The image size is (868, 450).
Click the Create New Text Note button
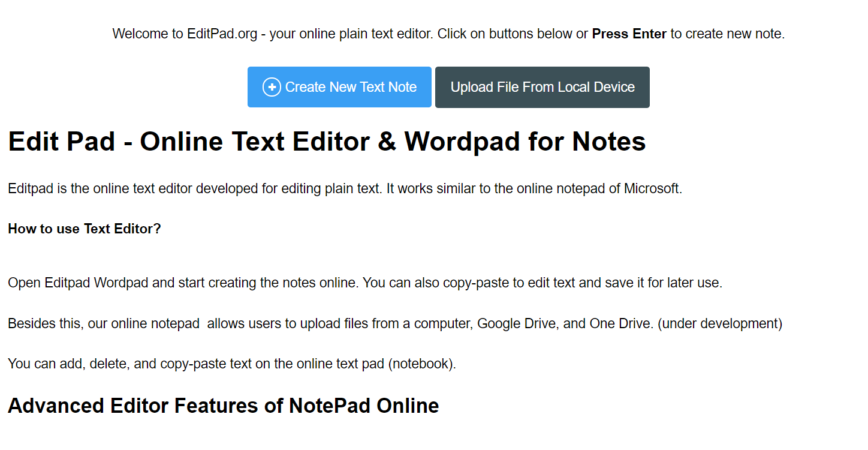coord(339,87)
